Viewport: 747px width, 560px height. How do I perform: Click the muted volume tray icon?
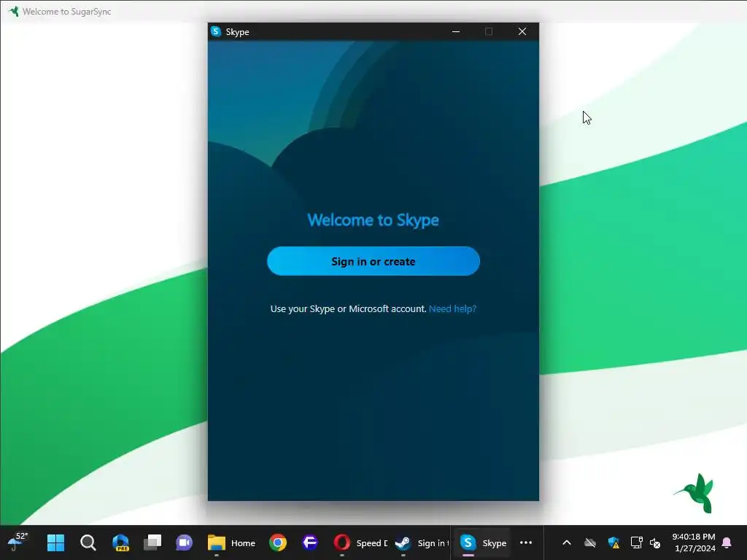tap(655, 542)
